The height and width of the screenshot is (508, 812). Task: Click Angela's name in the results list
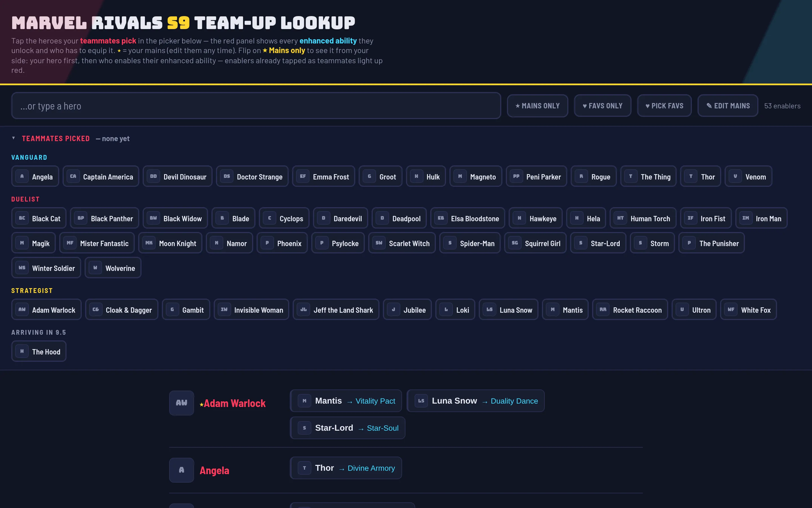pyautogui.click(x=214, y=470)
